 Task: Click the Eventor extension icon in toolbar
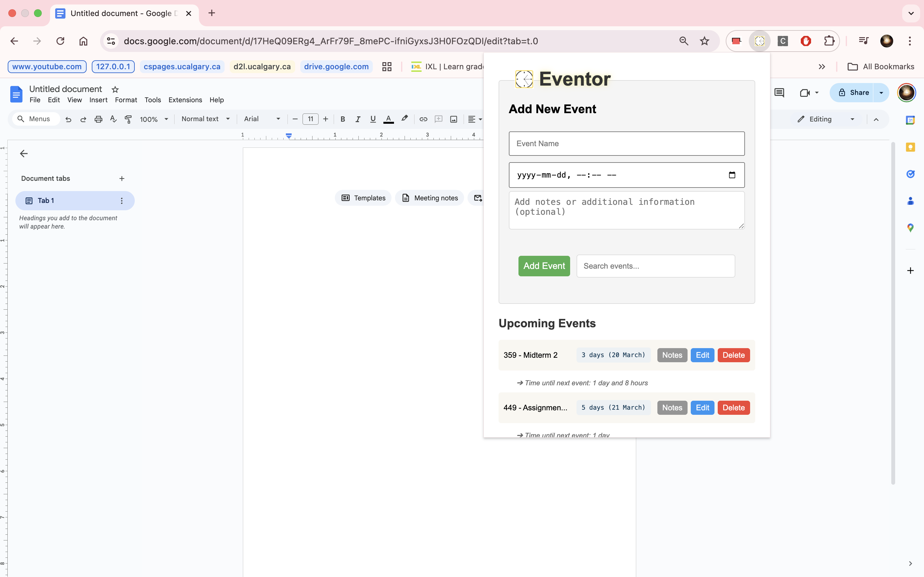(759, 41)
